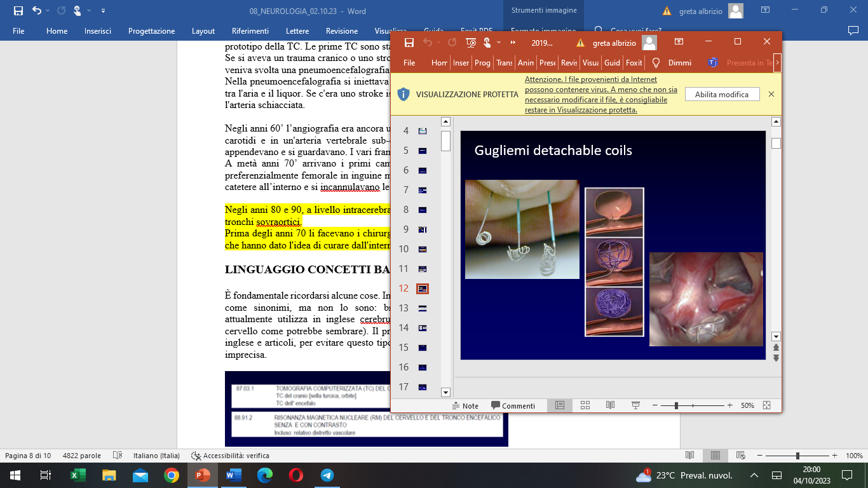The width and height of the screenshot is (868, 488).
Task: Expand the touch/mouse mode dropdown in PowerPoint
Action: [x=499, y=43]
